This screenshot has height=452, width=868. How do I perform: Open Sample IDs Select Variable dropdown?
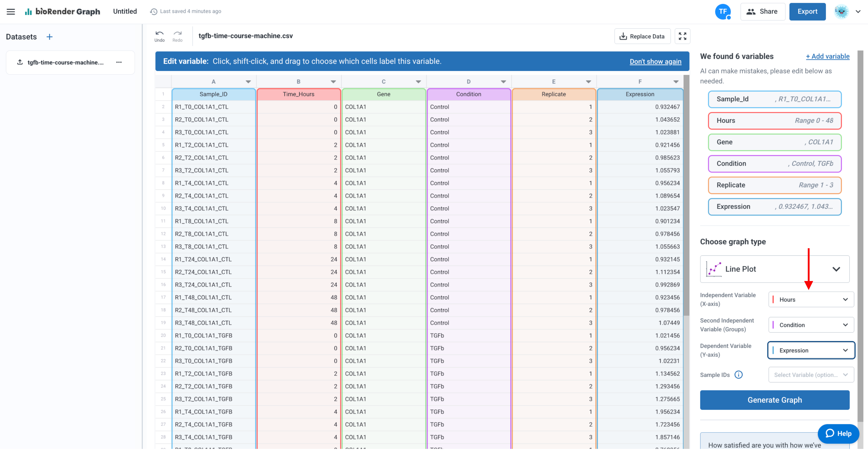[x=811, y=375]
